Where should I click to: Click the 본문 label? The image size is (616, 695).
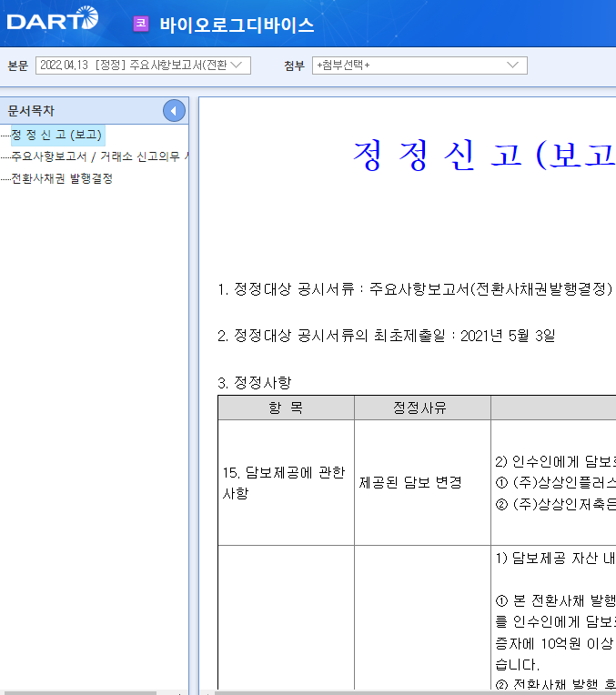(x=17, y=65)
